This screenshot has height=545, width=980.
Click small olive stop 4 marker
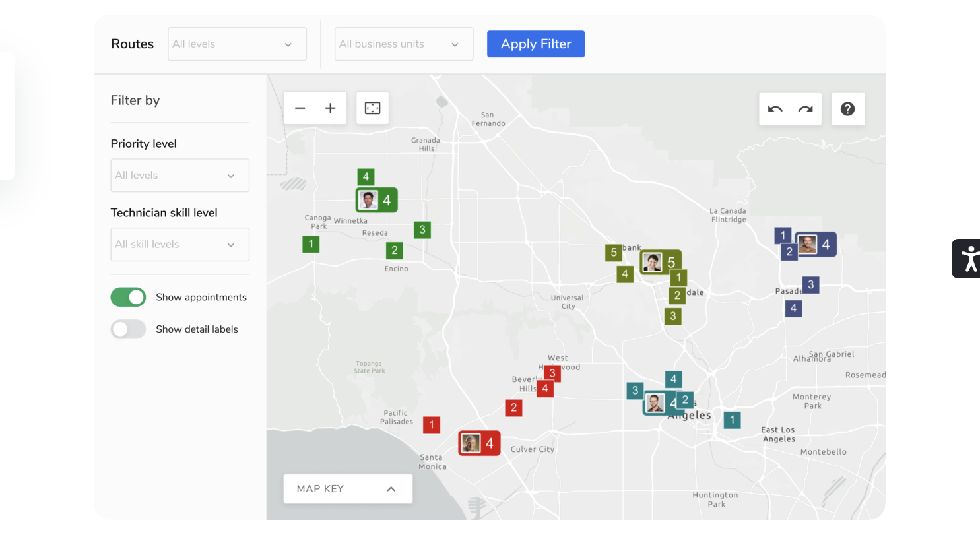click(x=625, y=274)
